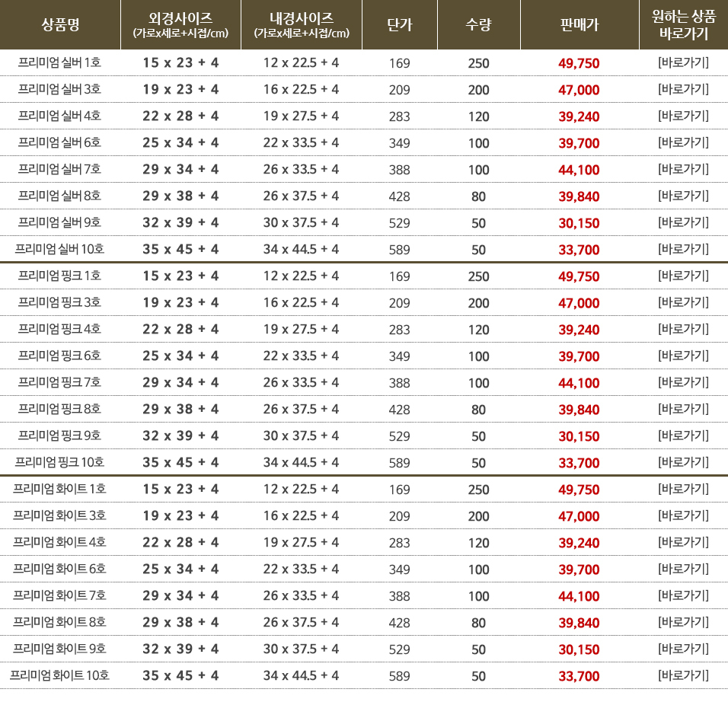Click product name 프리미엄 화이트 7호
728x702 pixels.
point(60,595)
